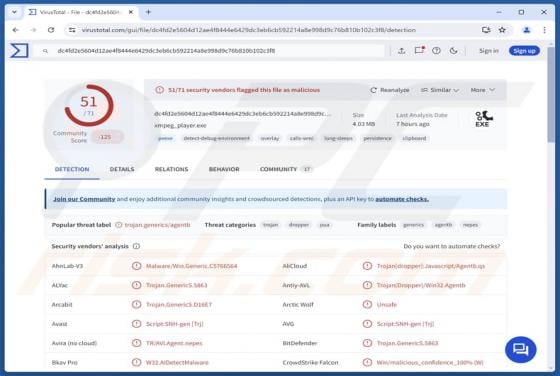Click the CrowdStrike Falcon detection warning icon

click(367, 362)
